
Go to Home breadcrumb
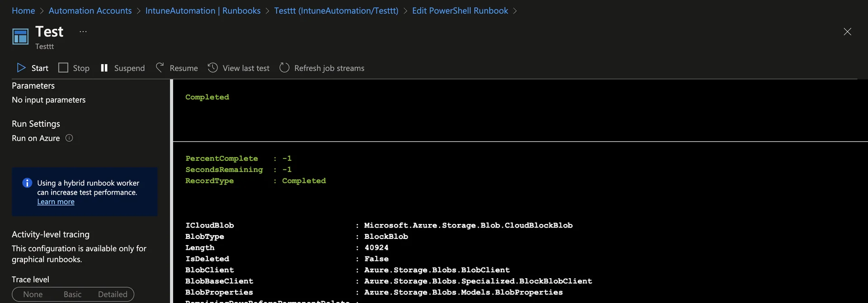point(24,11)
